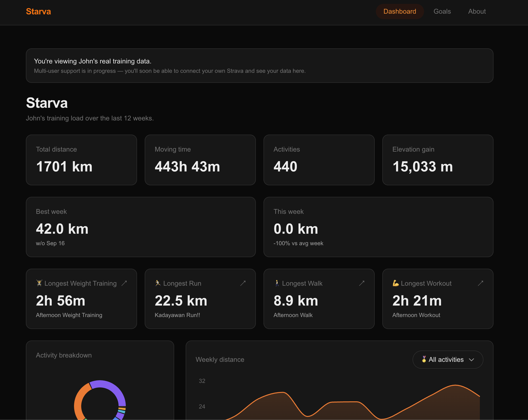Open Longest Workout external link arrow
Image resolution: width=528 pixels, height=420 pixels.
(x=481, y=283)
